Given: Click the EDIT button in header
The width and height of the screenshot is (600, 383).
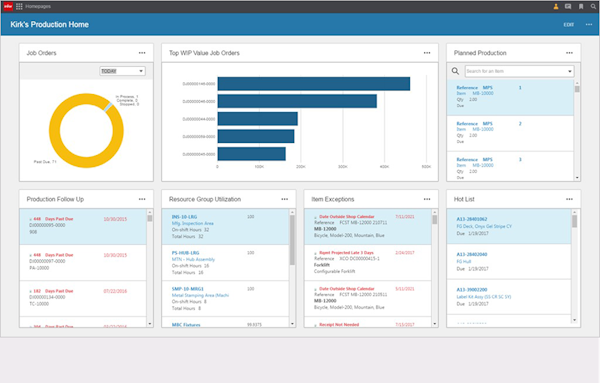Looking at the screenshot, I should pos(569,24).
